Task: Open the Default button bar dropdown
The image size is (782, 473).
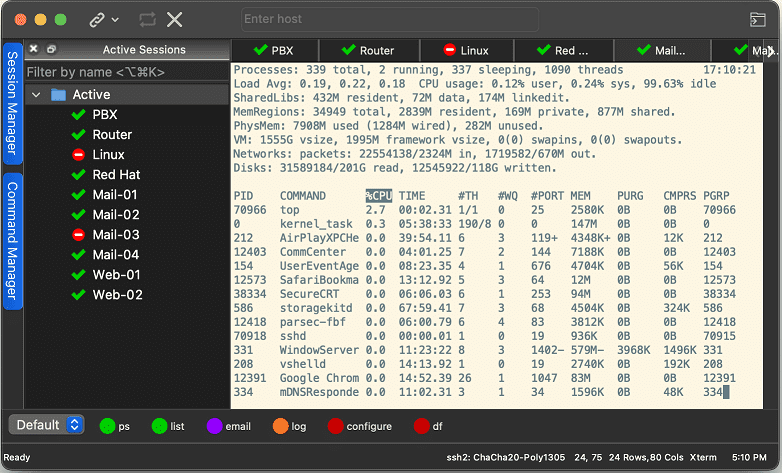Action: pyautogui.click(x=47, y=425)
